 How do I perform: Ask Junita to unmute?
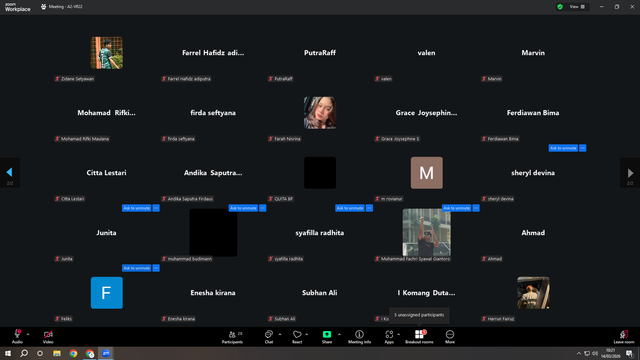point(136,208)
